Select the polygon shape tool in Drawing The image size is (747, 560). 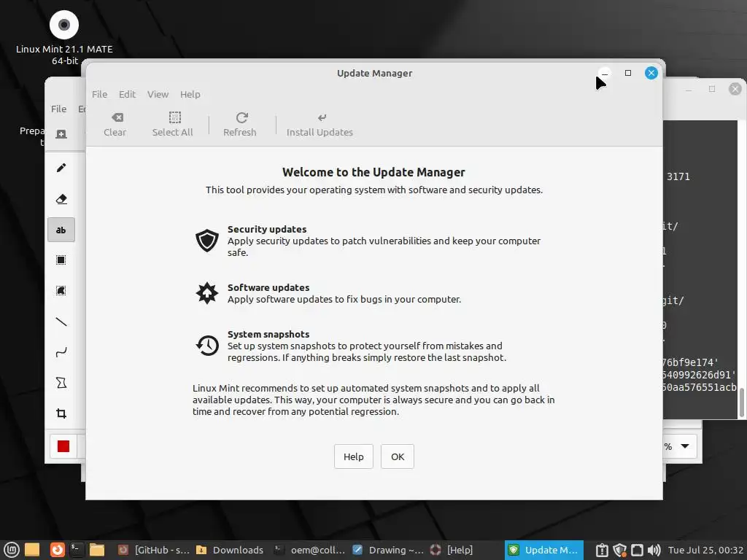[61, 383]
